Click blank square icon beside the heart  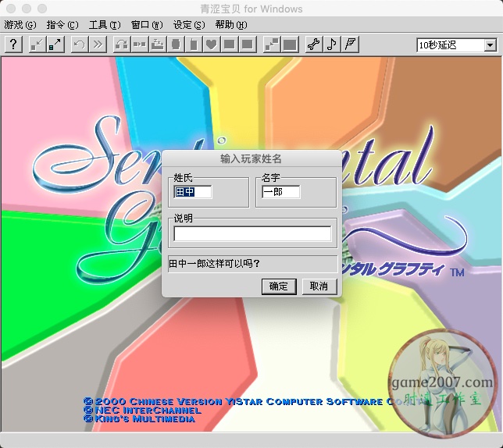pyautogui.click(x=230, y=44)
